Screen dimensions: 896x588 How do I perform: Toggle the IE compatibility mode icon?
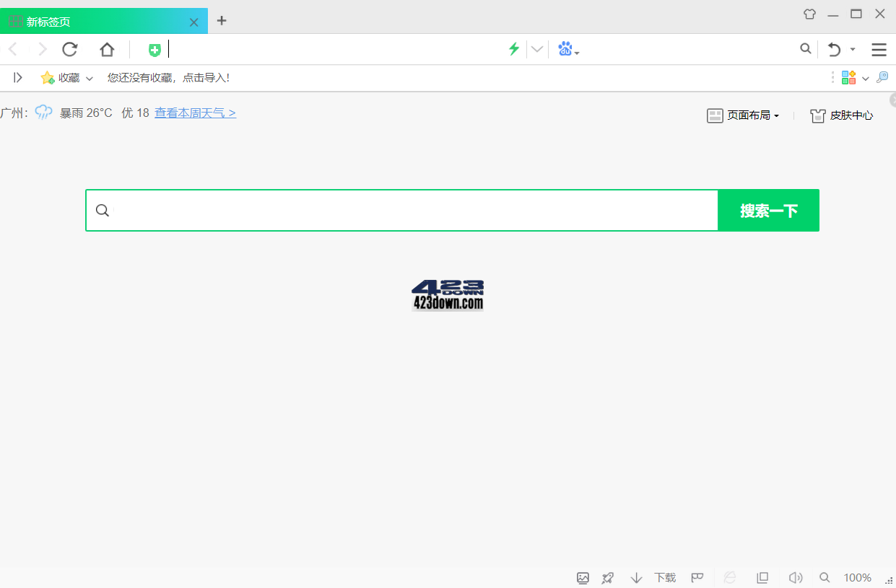click(x=729, y=577)
